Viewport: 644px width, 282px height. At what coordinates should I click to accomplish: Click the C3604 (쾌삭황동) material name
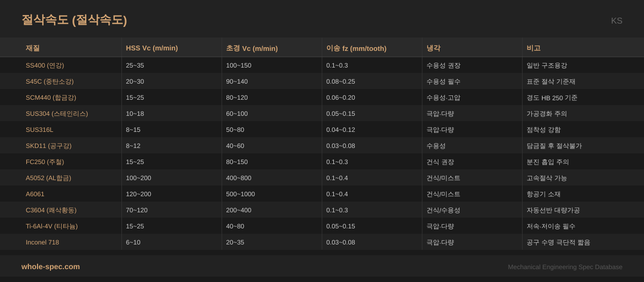coord(51,210)
